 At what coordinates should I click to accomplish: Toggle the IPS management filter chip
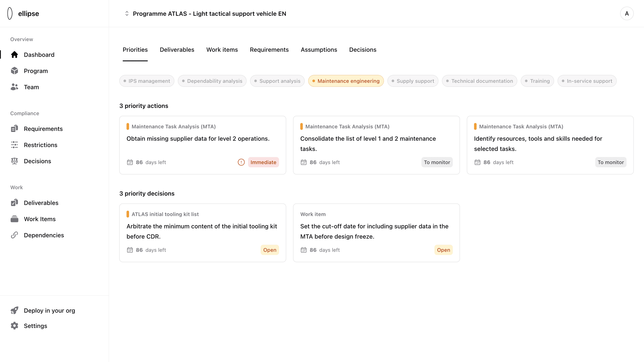click(147, 81)
